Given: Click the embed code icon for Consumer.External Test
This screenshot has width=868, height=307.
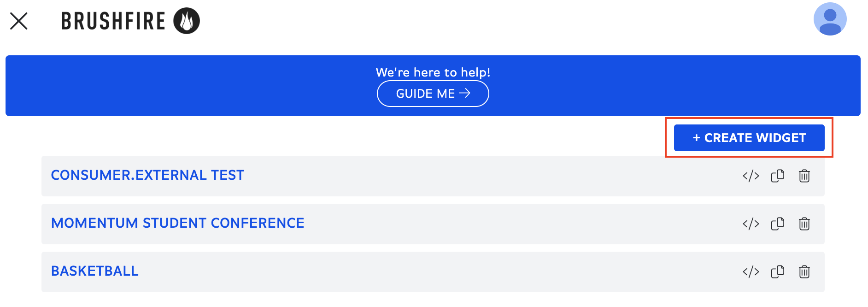Looking at the screenshot, I should point(751,176).
